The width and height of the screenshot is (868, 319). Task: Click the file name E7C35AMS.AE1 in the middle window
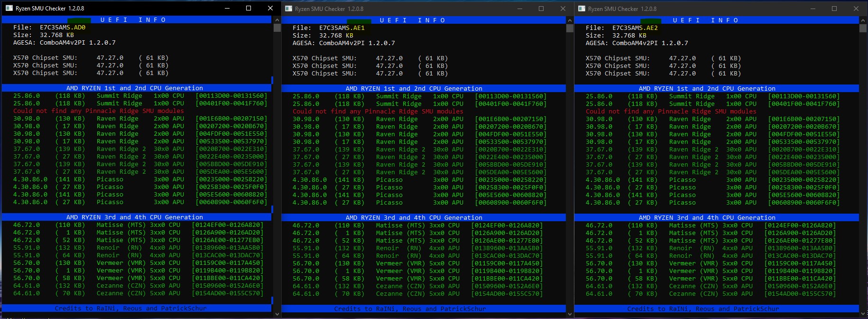(x=342, y=28)
